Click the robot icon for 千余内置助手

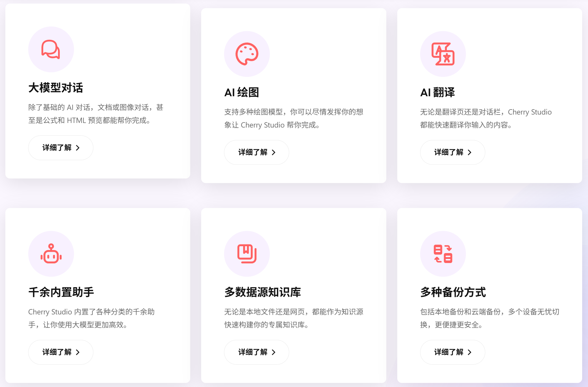pos(51,254)
